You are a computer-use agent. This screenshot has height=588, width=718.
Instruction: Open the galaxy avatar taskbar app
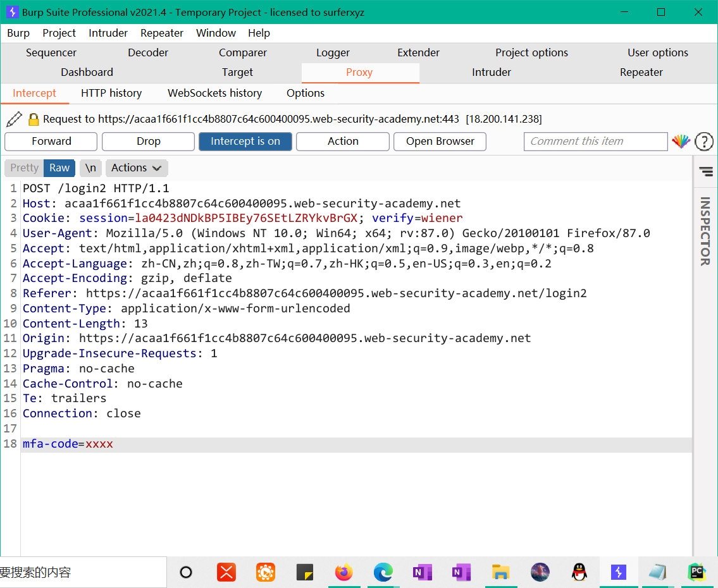tap(540, 572)
